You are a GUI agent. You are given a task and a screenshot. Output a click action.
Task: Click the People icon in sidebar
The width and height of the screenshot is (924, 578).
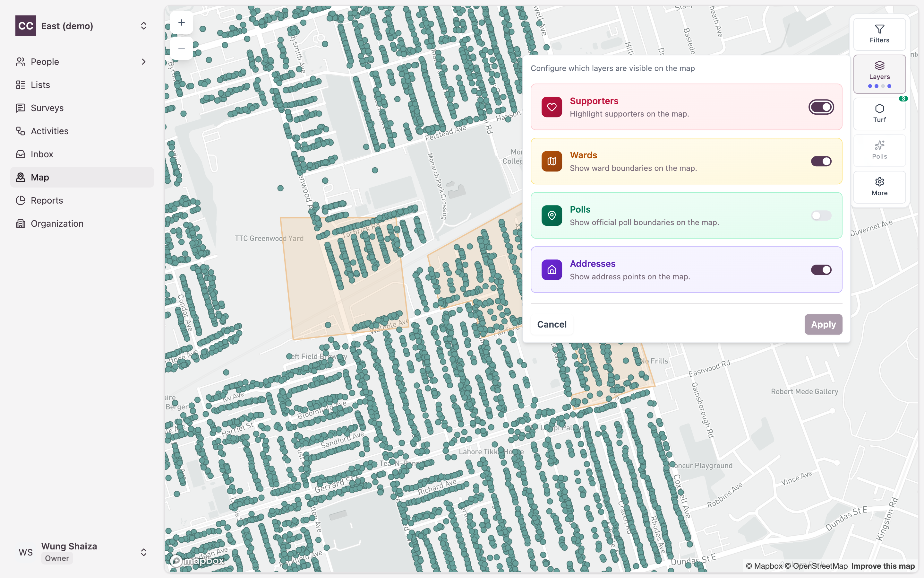[21, 62]
